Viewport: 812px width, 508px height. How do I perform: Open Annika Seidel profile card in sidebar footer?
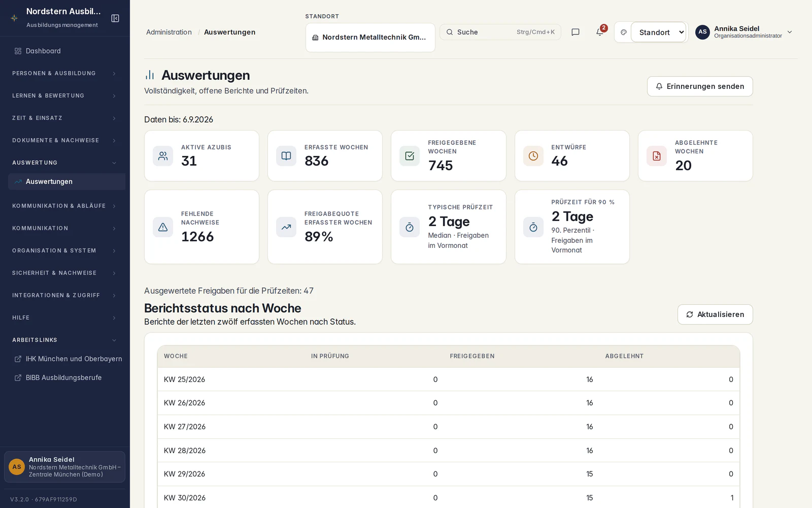[x=65, y=467]
